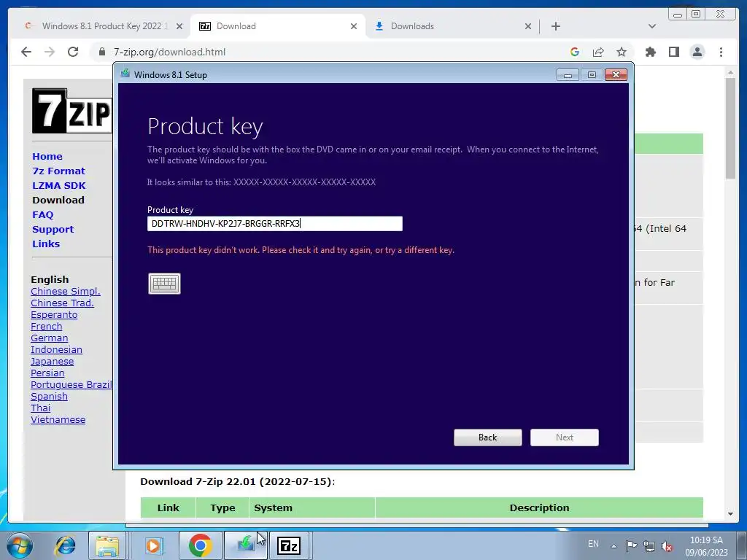747x560 pixels.
Task: Click the on-screen keyboard icon in Setup
Action: pyautogui.click(x=164, y=284)
